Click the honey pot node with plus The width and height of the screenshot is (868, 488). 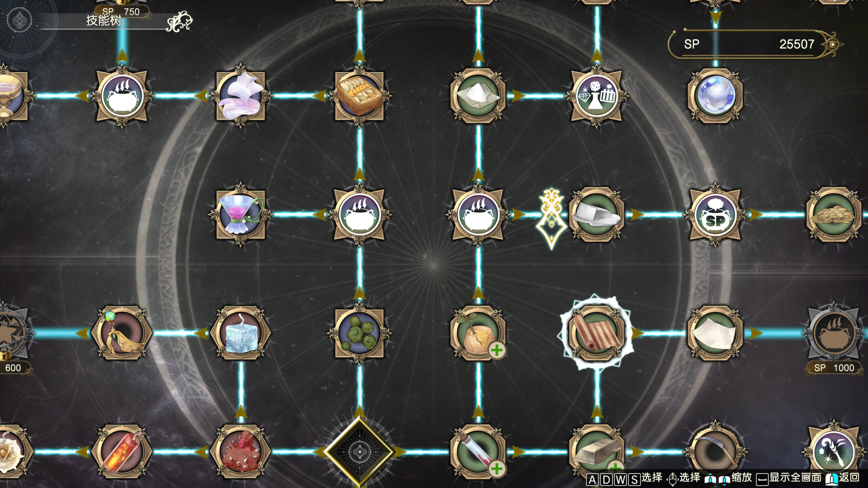[x=478, y=333]
